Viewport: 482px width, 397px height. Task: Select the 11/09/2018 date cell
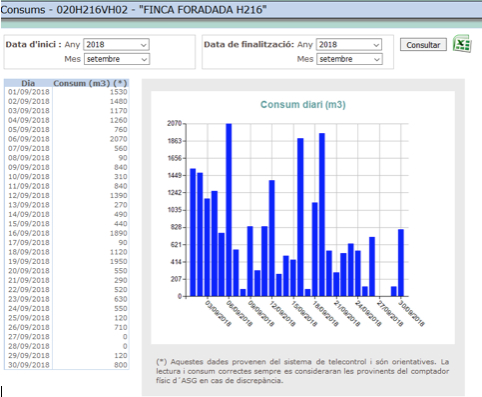(x=29, y=186)
